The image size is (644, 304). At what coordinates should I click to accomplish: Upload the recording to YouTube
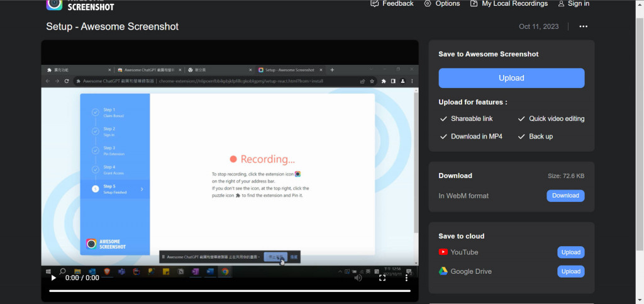point(570,252)
